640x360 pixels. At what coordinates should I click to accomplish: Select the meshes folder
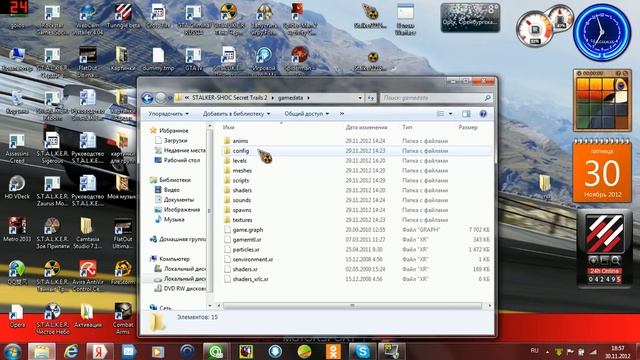pos(242,171)
